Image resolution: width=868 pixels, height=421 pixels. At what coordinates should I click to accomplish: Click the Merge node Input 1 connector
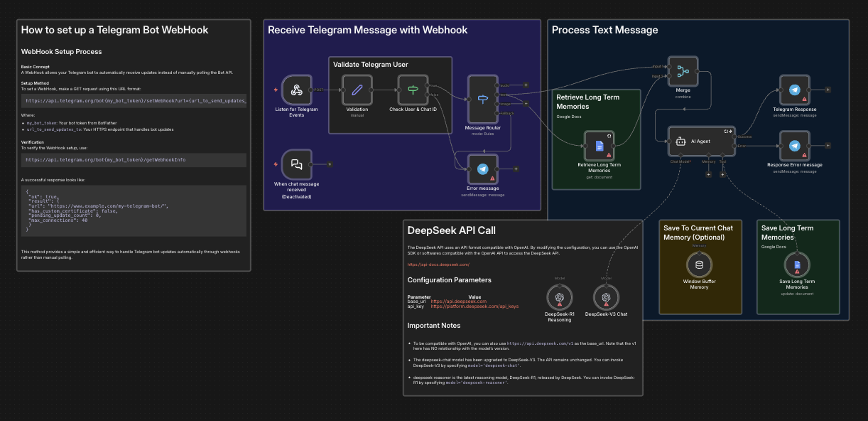click(668, 66)
